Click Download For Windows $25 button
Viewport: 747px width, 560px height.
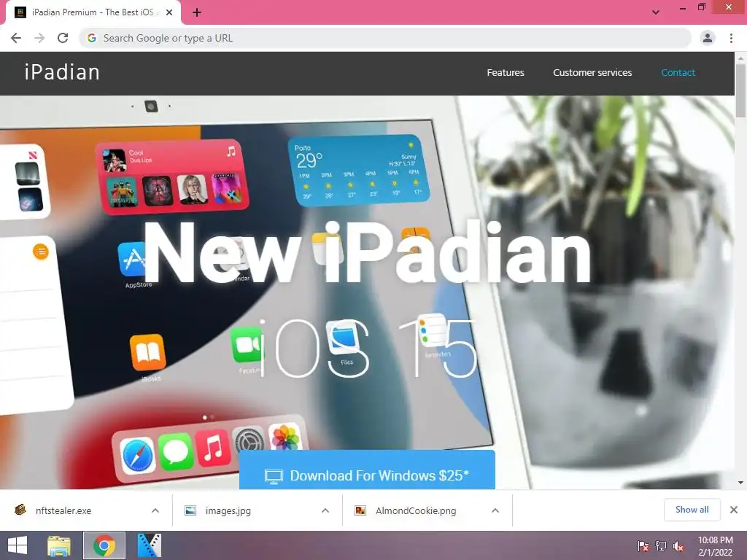click(367, 470)
